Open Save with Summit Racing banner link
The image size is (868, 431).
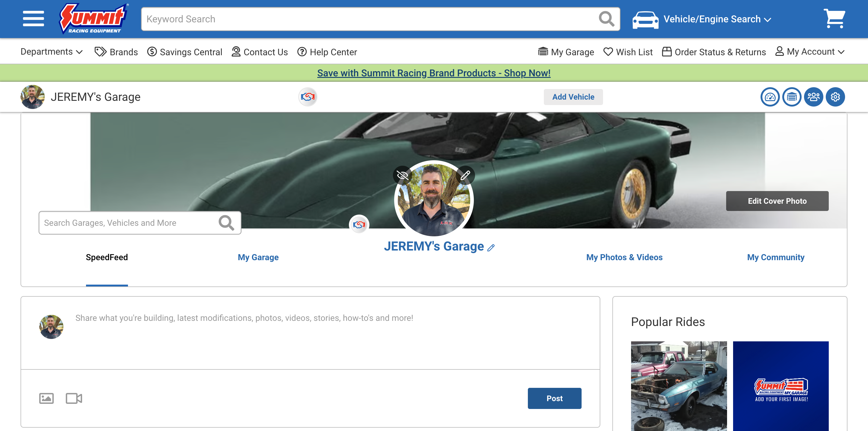pos(434,73)
